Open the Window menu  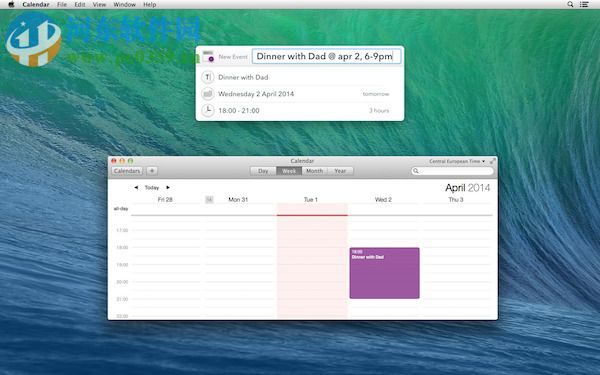pos(124,5)
